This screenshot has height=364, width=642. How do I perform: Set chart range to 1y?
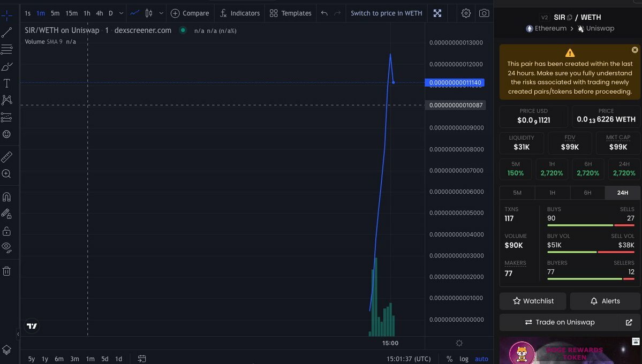pos(45,359)
